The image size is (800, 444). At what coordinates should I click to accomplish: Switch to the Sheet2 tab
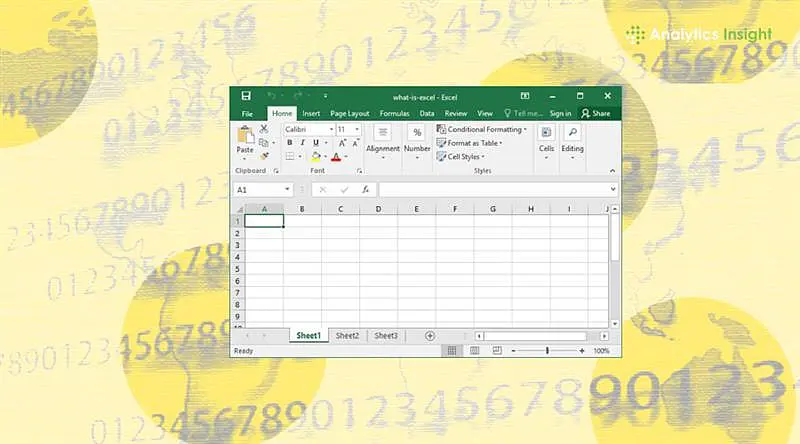tap(347, 336)
